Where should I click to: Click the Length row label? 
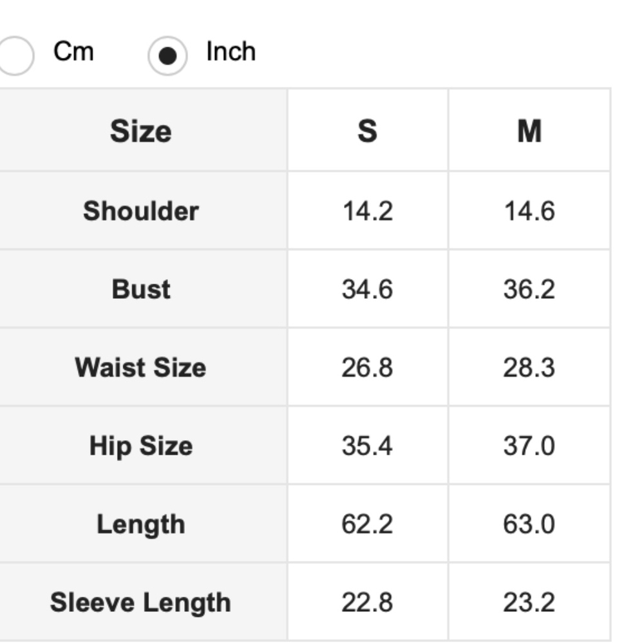(140, 524)
